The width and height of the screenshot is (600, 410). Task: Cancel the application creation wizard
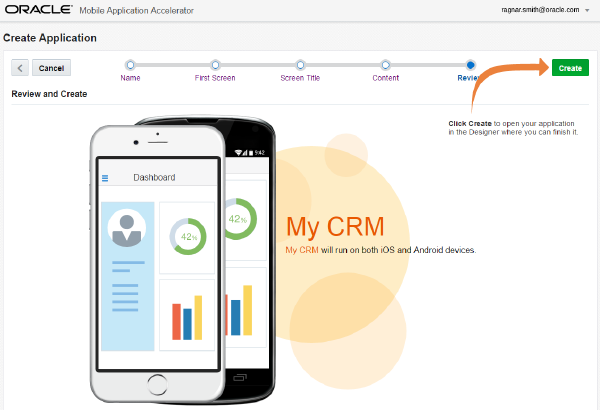[51, 68]
